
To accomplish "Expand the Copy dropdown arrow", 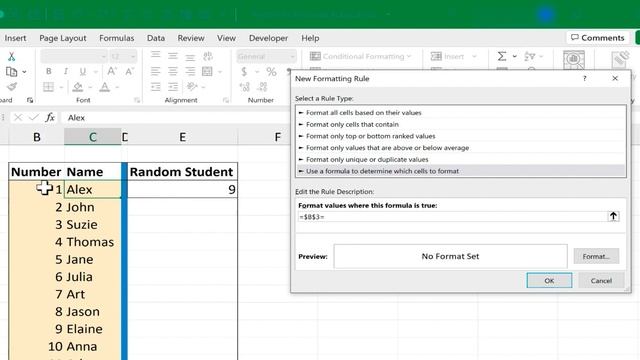I will click(24, 72).
